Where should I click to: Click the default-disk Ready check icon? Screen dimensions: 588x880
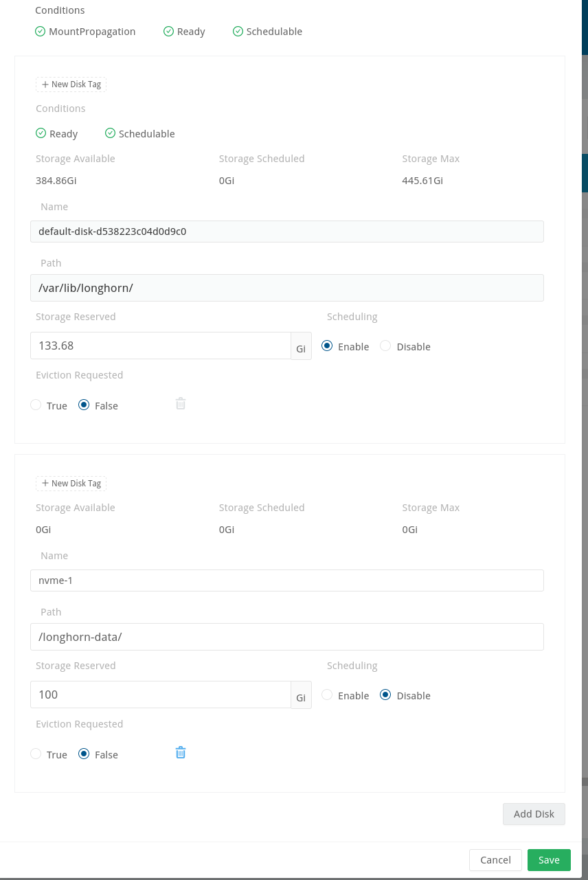click(41, 133)
